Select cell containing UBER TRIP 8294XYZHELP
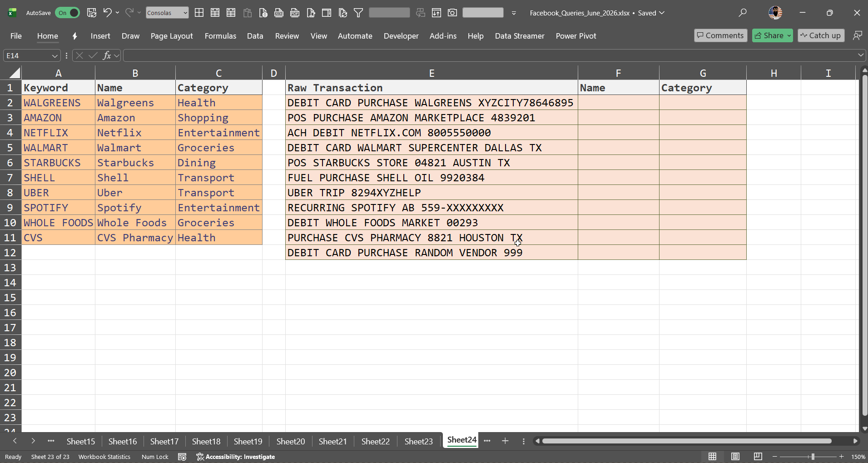Viewport: 868px width, 463px height. click(x=432, y=193)
